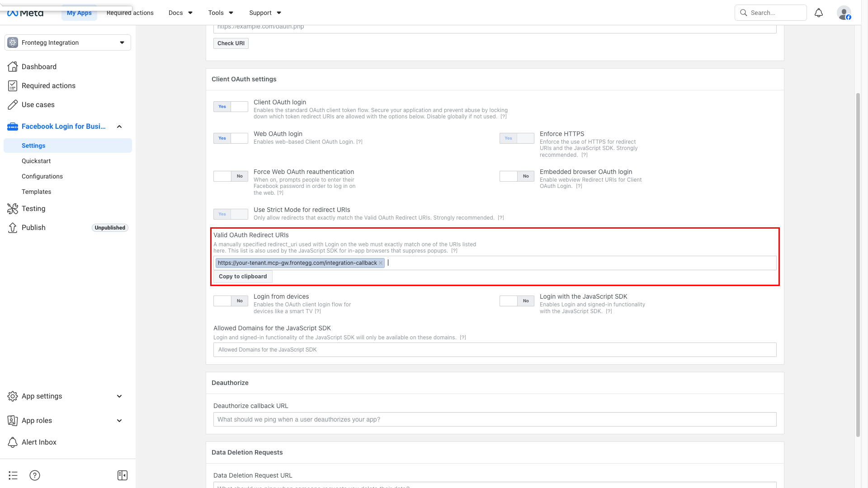868x488 pixels.
Task: Click the App roles badge icon
Action: [x=13, y=421]
